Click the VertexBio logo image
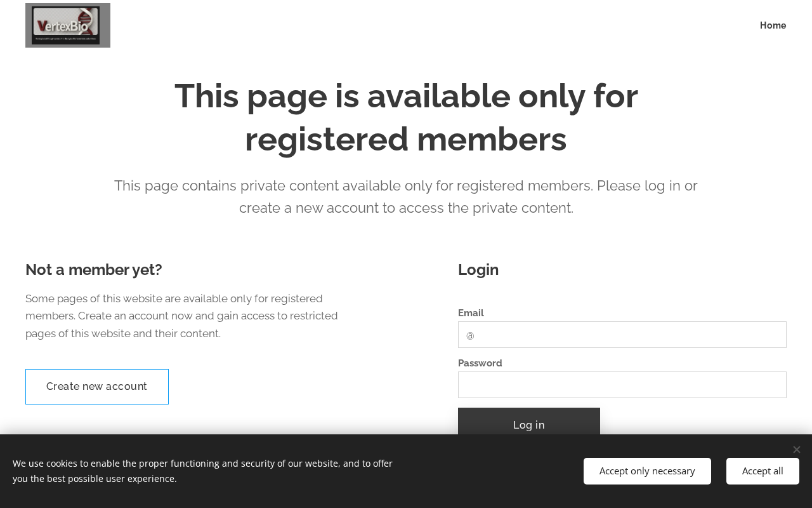Screen dimensions: 812x508 (x=68, y=25)
